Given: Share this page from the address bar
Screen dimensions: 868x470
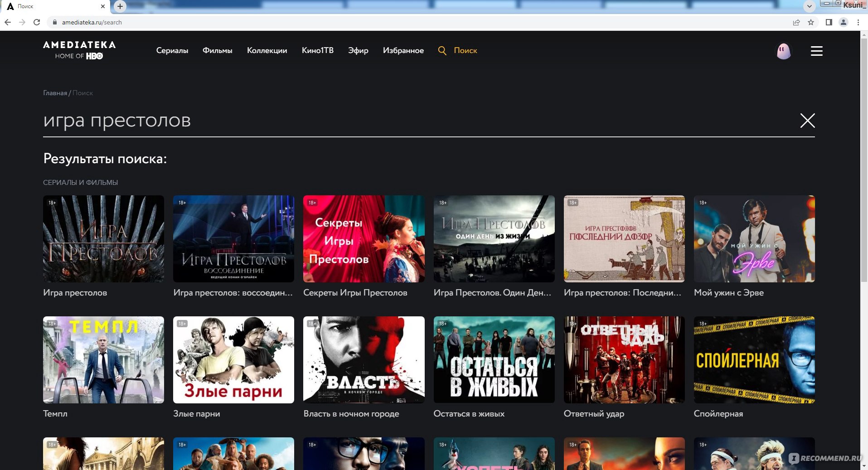Looking at the screenshot, I should pyautogui.click(x=796, y=22).
